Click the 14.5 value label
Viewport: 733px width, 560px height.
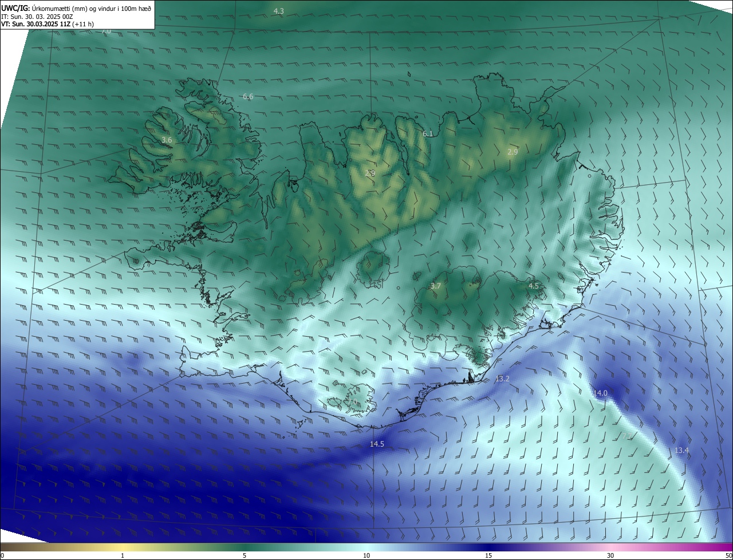tap(377, 444)
